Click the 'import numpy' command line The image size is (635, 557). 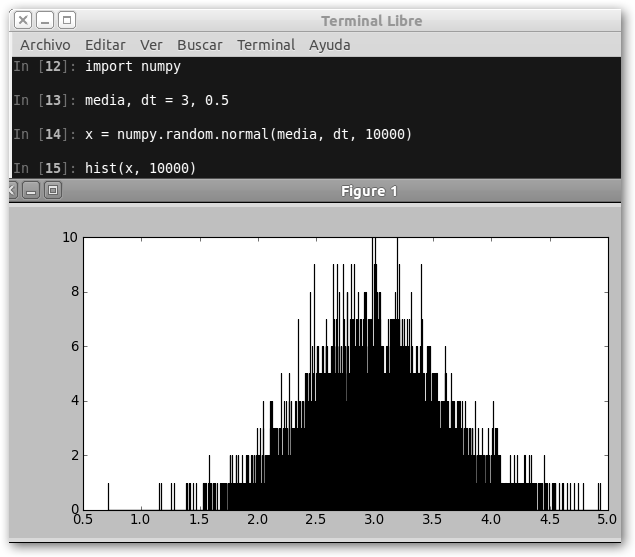tap(132, 67)
